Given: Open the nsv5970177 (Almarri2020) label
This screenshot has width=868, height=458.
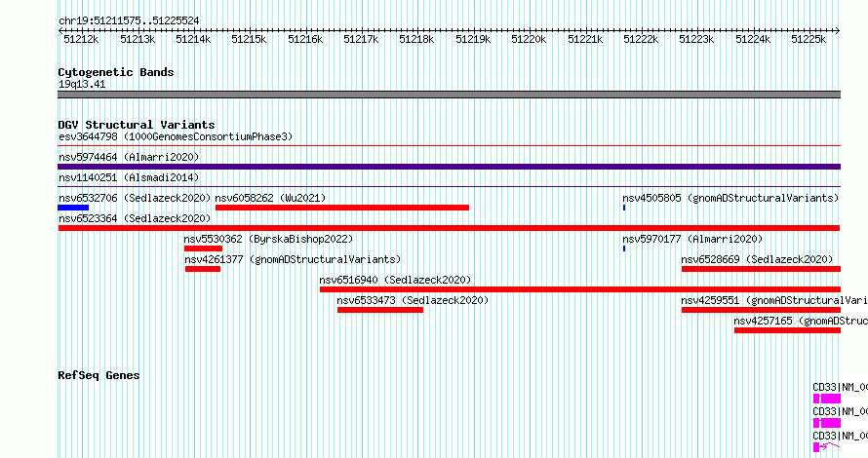Looking at the screenshot, I should point(692,239).
